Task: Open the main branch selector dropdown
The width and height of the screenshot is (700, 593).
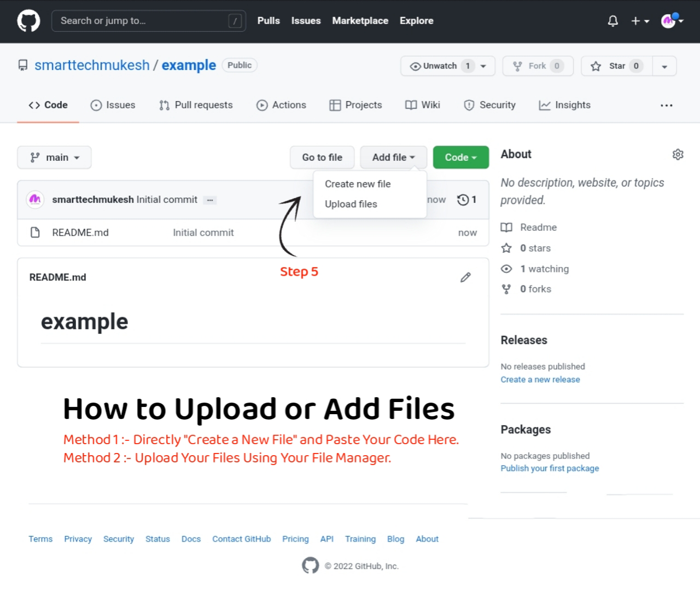Action: click(x=54, y=158)
